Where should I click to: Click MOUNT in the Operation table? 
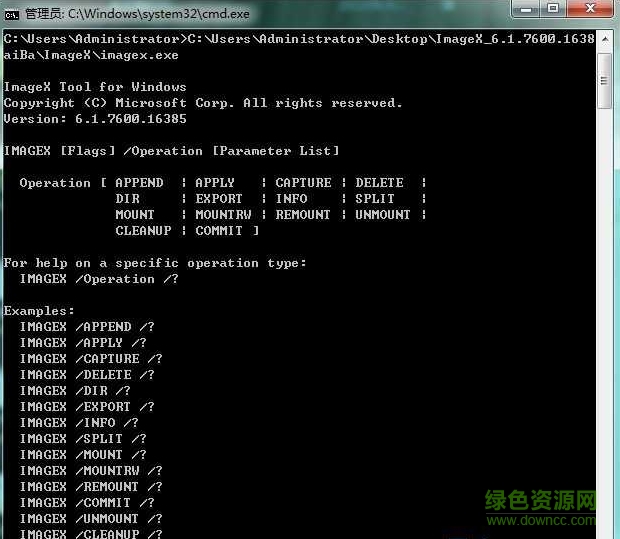[x=135, y=215]
